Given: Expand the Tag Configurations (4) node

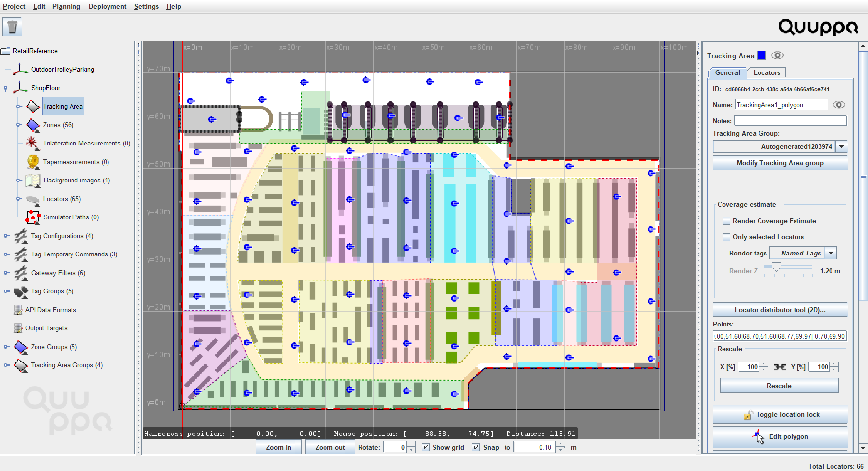Looking at the screenshot, I should [6, 236].
